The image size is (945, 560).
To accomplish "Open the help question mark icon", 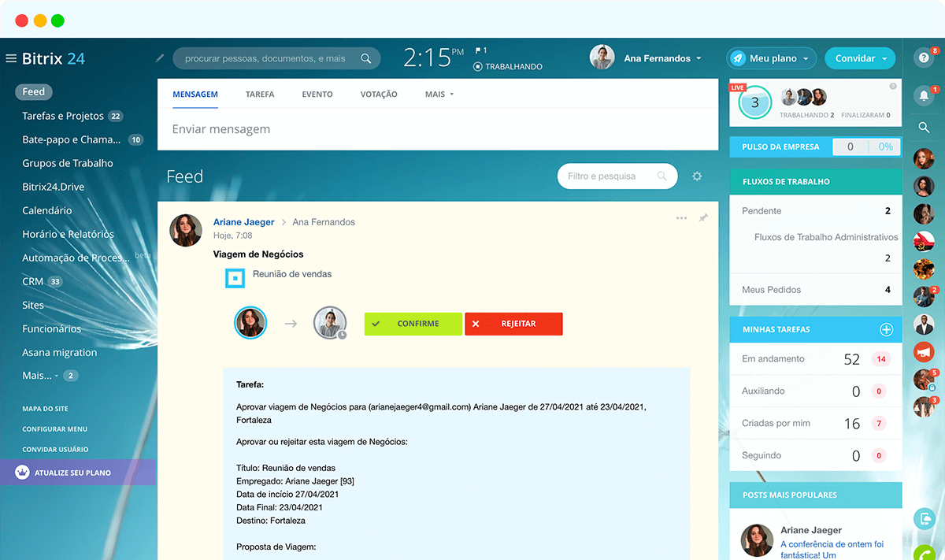I will point(923,57).
